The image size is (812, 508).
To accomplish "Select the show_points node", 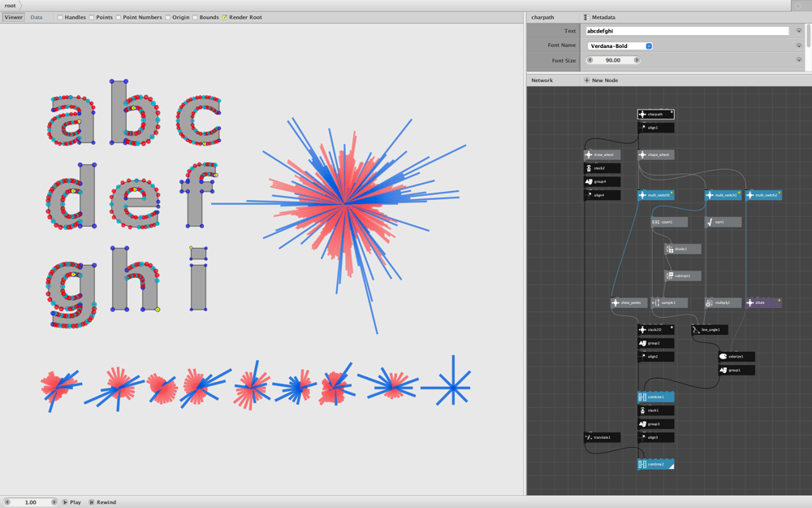I will pos(628,302).
